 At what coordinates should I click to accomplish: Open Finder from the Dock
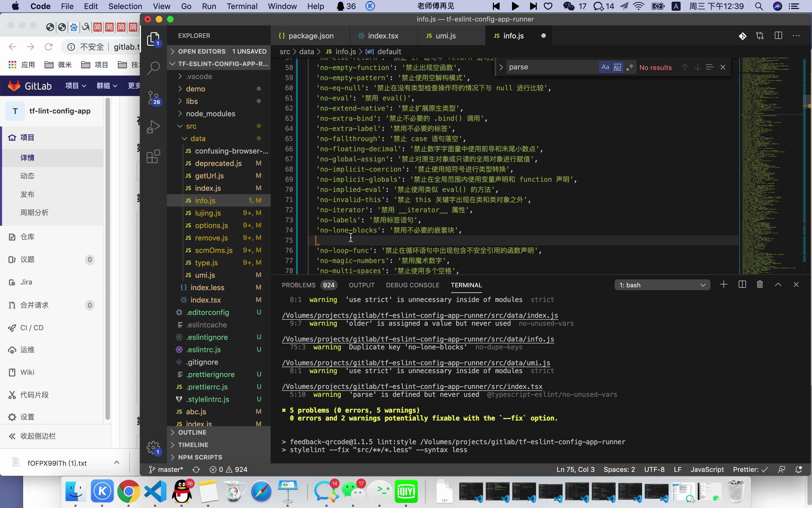click(76, 492)
